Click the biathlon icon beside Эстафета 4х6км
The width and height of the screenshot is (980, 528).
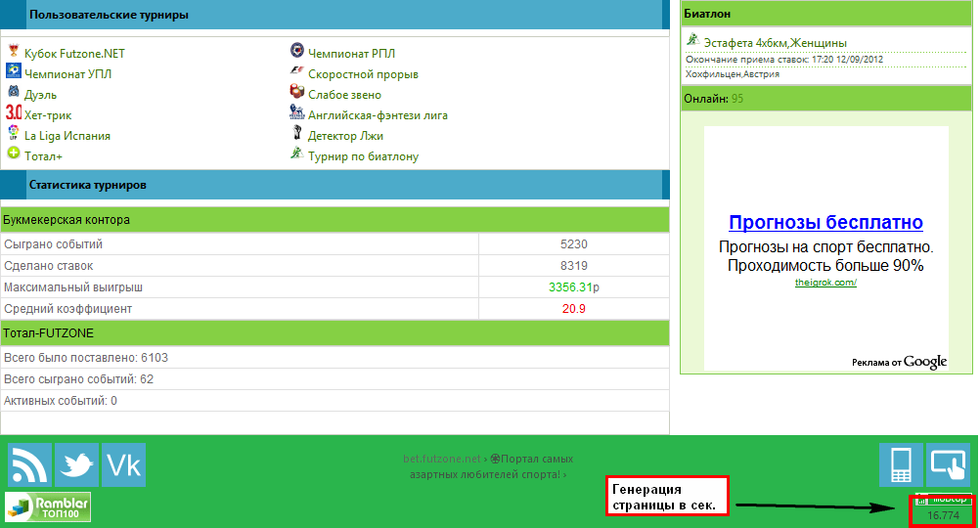[692, 39]
